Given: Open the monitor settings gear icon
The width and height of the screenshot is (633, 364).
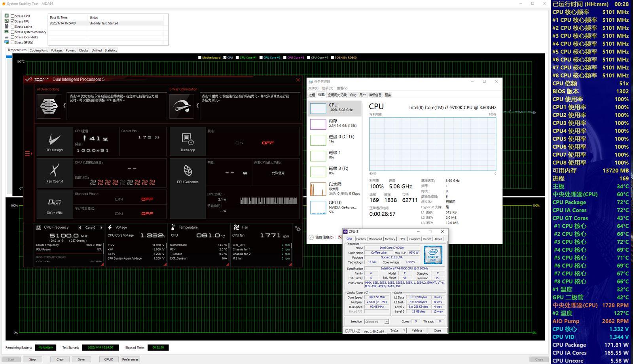Looking at the screenshot, I should 298,228.
